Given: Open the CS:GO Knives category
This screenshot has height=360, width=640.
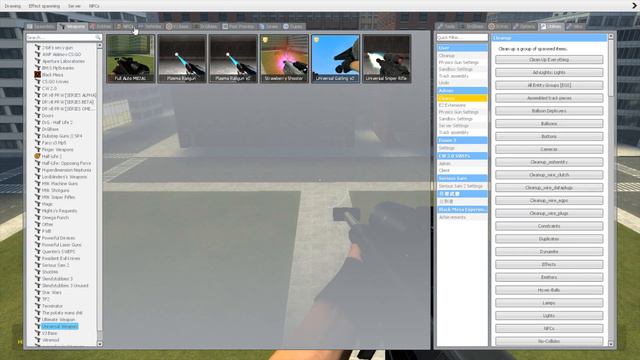Looking at the screenshot, I should point(55,82).
